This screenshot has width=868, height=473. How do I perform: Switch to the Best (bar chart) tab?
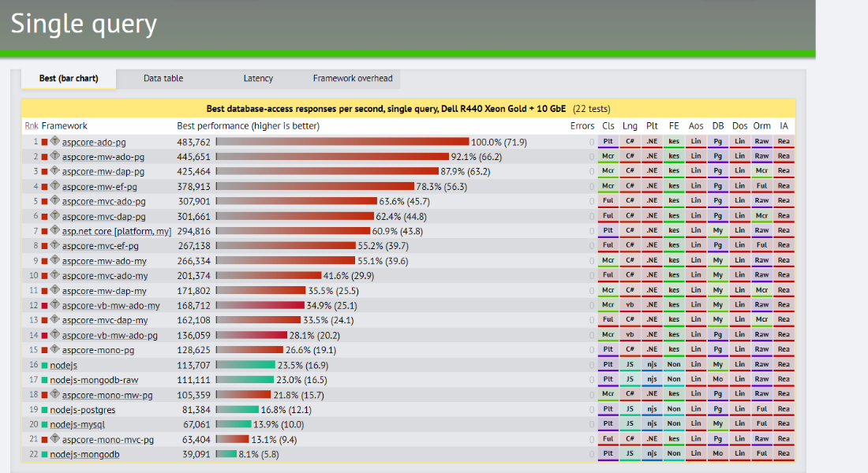point(69,79)
